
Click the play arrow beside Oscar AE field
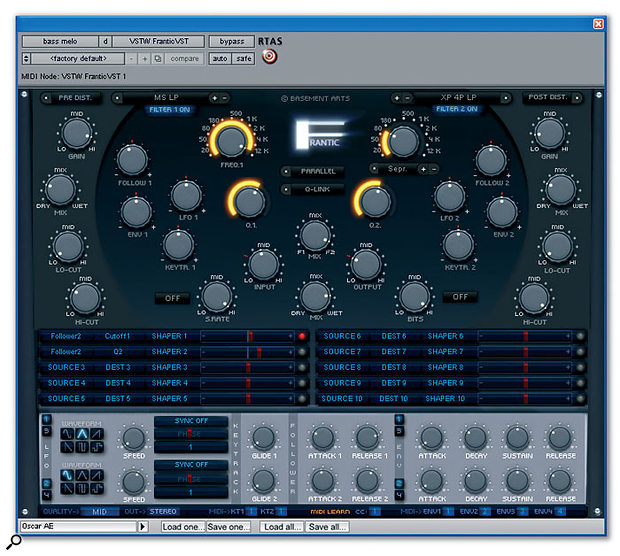point(143,527)
